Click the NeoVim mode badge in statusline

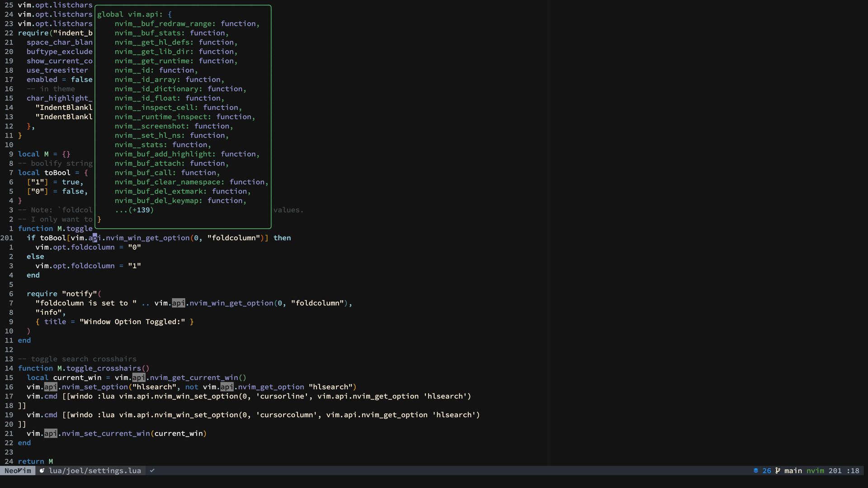(x=18, y=470)
